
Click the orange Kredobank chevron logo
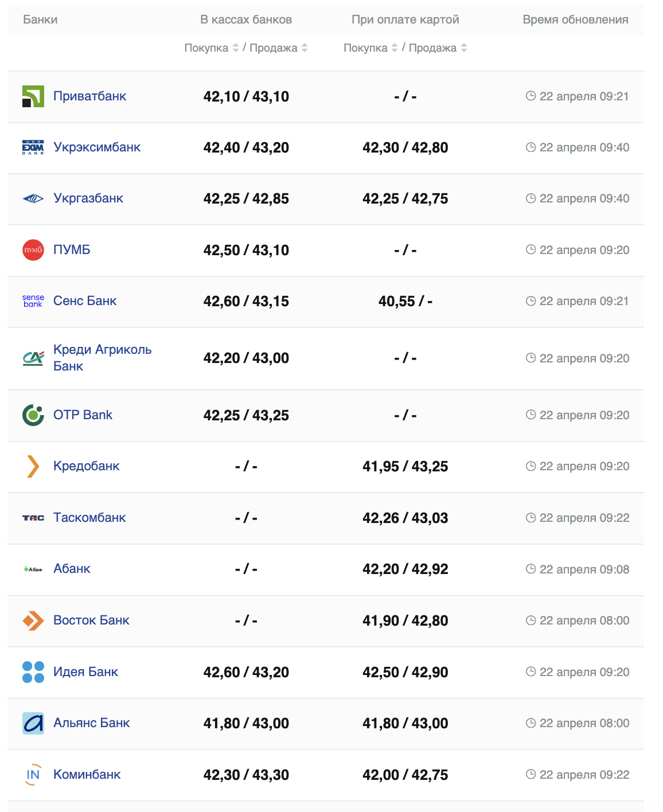pyautogui.click(x=33, y=466)
